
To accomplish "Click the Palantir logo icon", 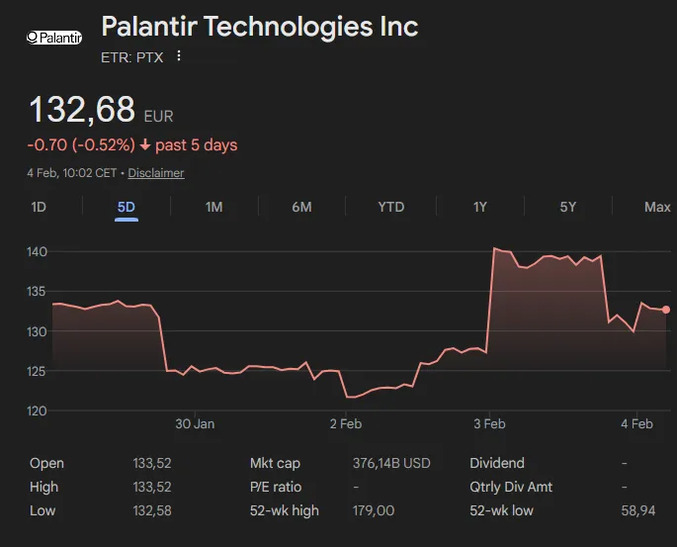I will [56, 37].
